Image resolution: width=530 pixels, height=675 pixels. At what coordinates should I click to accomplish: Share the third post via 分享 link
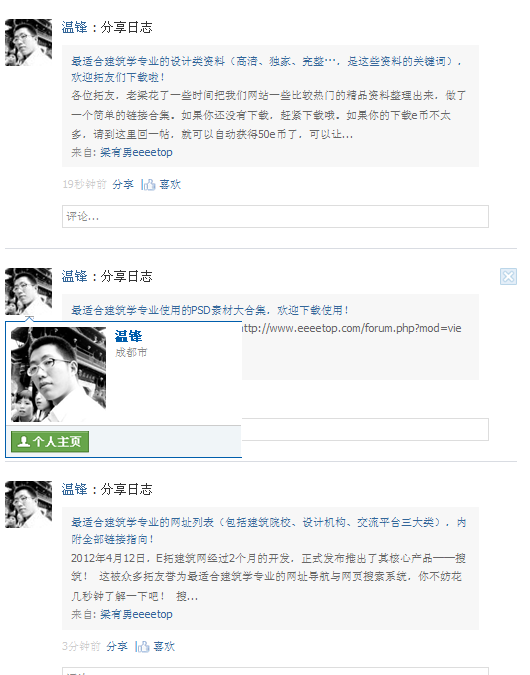click(x=117, y=647)
